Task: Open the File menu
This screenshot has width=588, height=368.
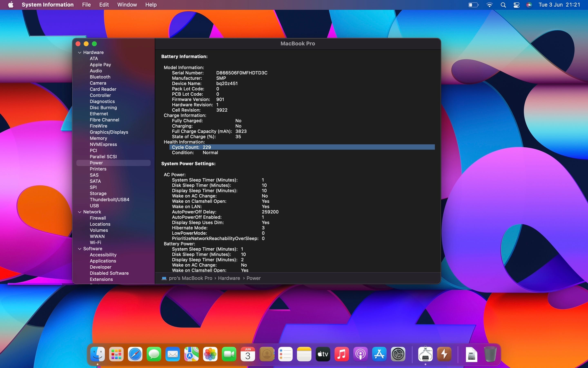Action: tap(86, 5)
